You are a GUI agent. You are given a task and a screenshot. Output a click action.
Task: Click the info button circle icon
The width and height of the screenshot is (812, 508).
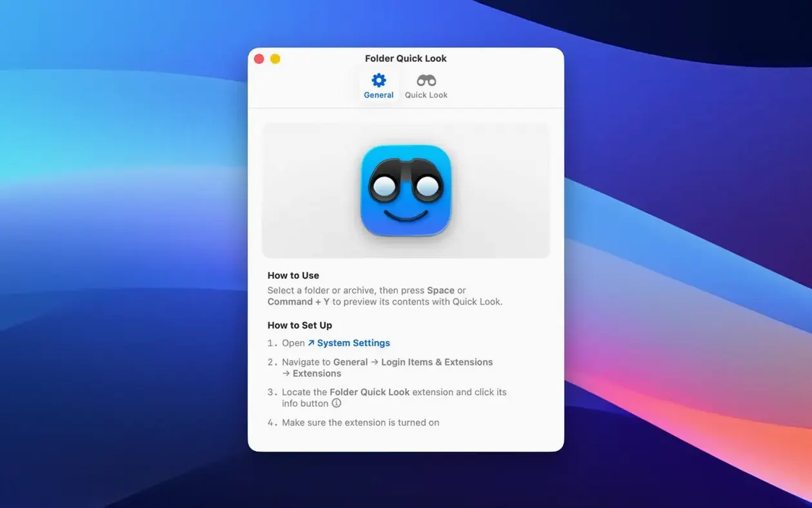tap(336, 403)
